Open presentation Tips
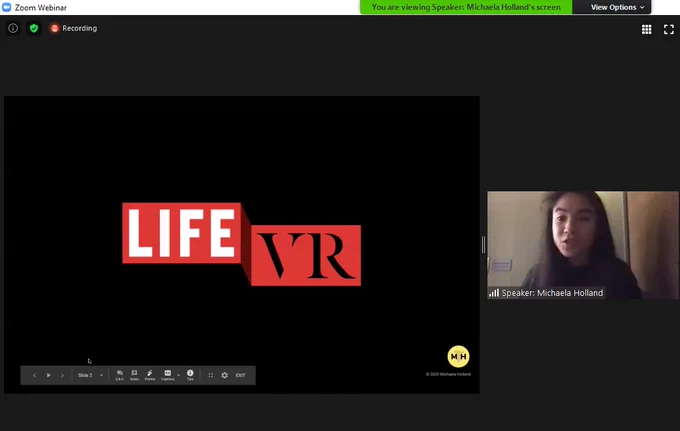The height and width of the screenshot is (431, 680). (x=190, y=375)
